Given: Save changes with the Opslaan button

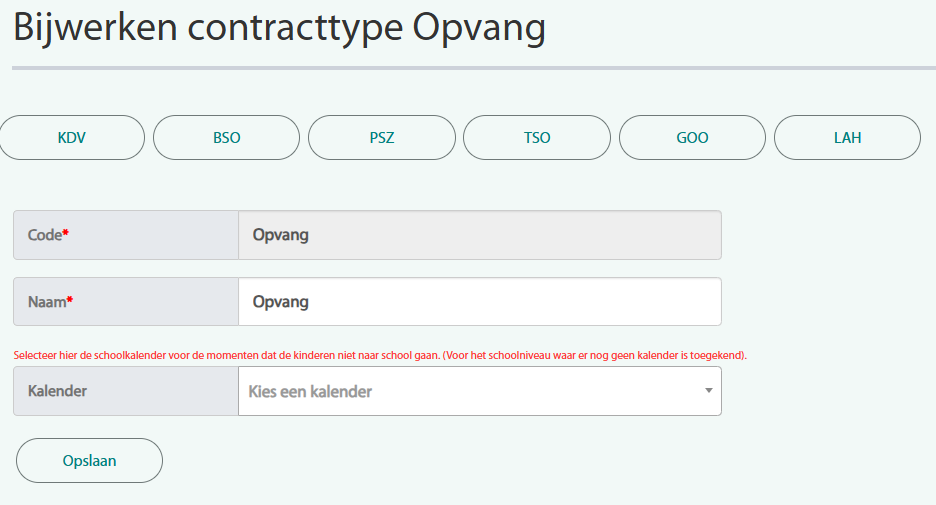Looking at the screenshot, I should 89,461.
